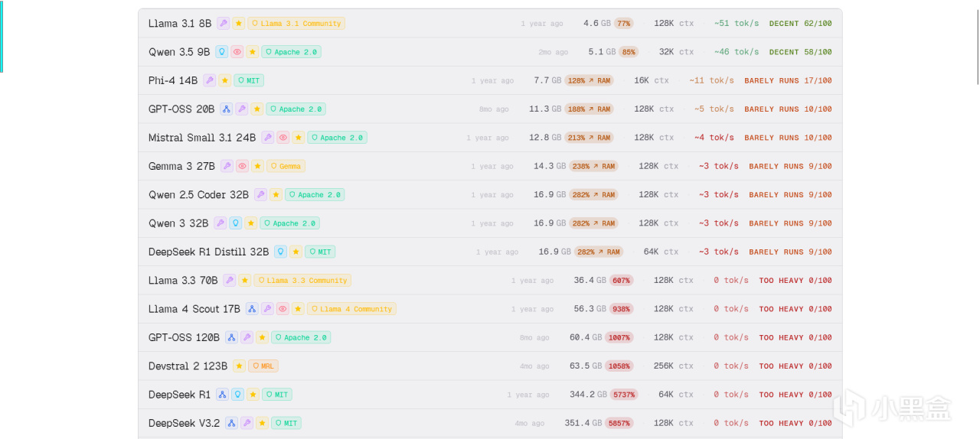Click the lightbulb icon in the Qwen 3 32B row

pyautogui.click(x=236, y=223)
